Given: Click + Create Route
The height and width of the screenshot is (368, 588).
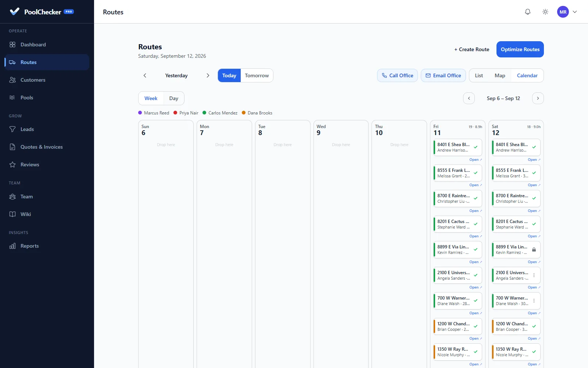Looking at the screenshot, I should point(472,49).
